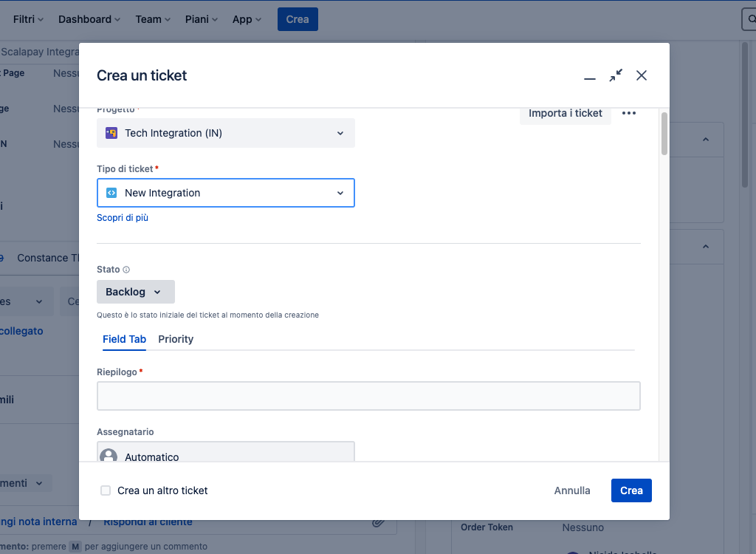The height and width of the screenshot is (554, 756).
Task: Click Annulla to cancel ticket creation
Action: pyautogui.click(x=572, y=490)
